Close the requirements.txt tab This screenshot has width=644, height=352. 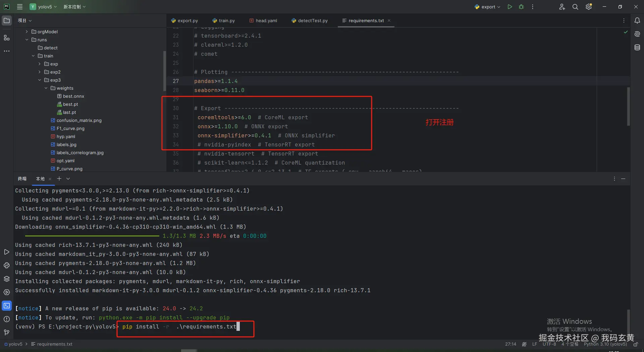pos(389,20)
